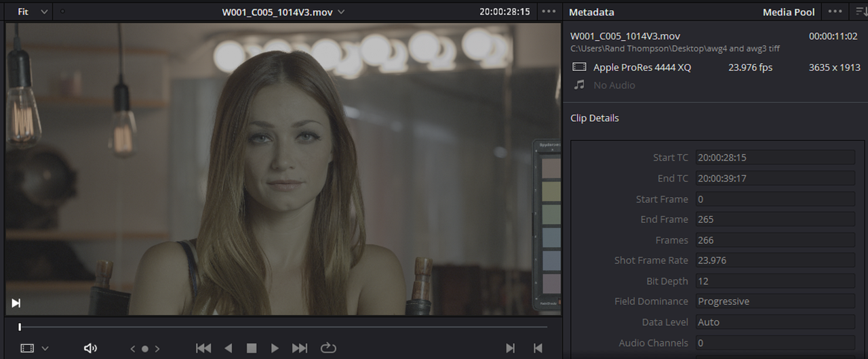
Task: Click the Bit Depth field
Action: tap(775, 281)
